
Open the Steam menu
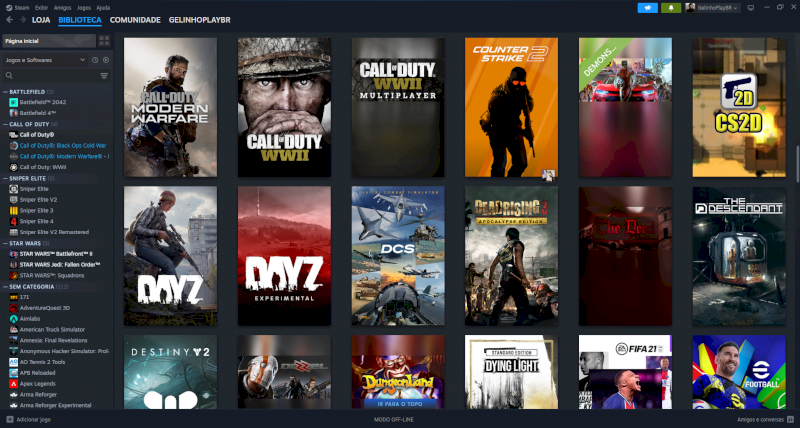tap(18, 8)
